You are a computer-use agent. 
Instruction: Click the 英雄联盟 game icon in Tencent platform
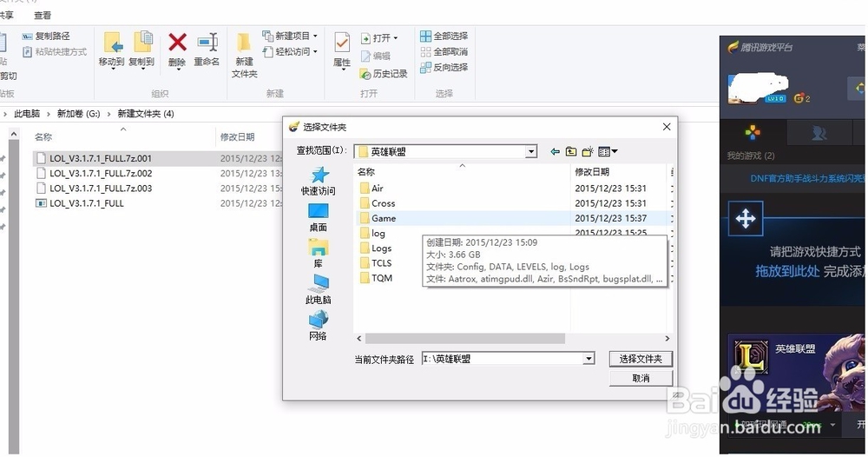pyautogui.click(x=751, y=356)
